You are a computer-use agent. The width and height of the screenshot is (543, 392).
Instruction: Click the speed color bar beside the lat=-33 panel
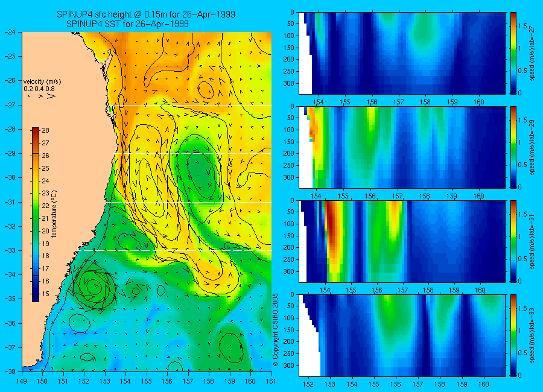click(513, 335)
